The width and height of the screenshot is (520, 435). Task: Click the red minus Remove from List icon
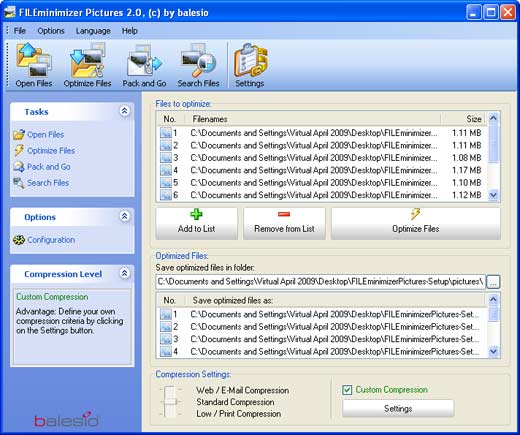click(284, 214)
